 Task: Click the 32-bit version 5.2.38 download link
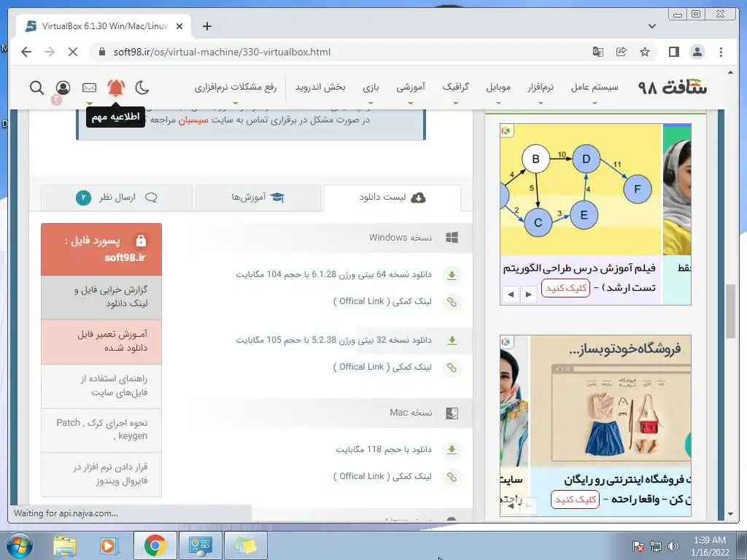click(333, 341)
